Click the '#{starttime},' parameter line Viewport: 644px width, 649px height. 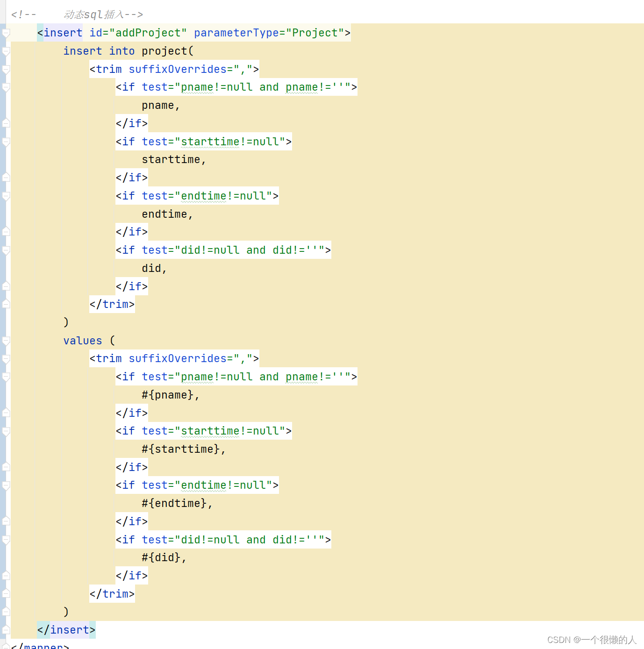184,449
